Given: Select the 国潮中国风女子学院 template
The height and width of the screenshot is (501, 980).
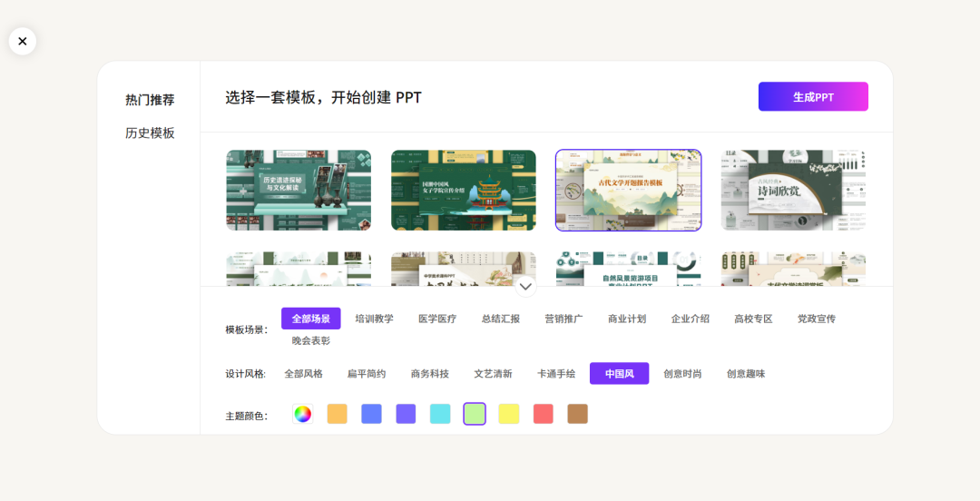Looking at the screenshot, I should pos(464,190).
